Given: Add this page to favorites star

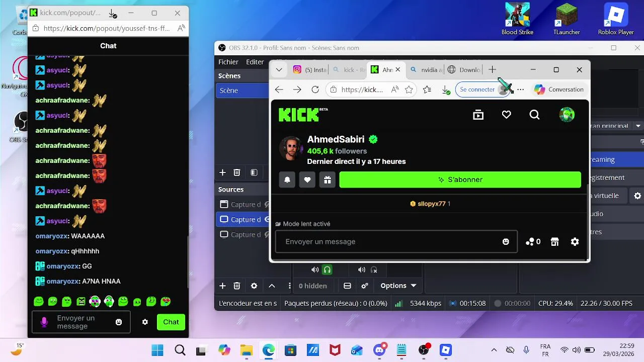Looking at the screenshot, I should coord(409,89).
